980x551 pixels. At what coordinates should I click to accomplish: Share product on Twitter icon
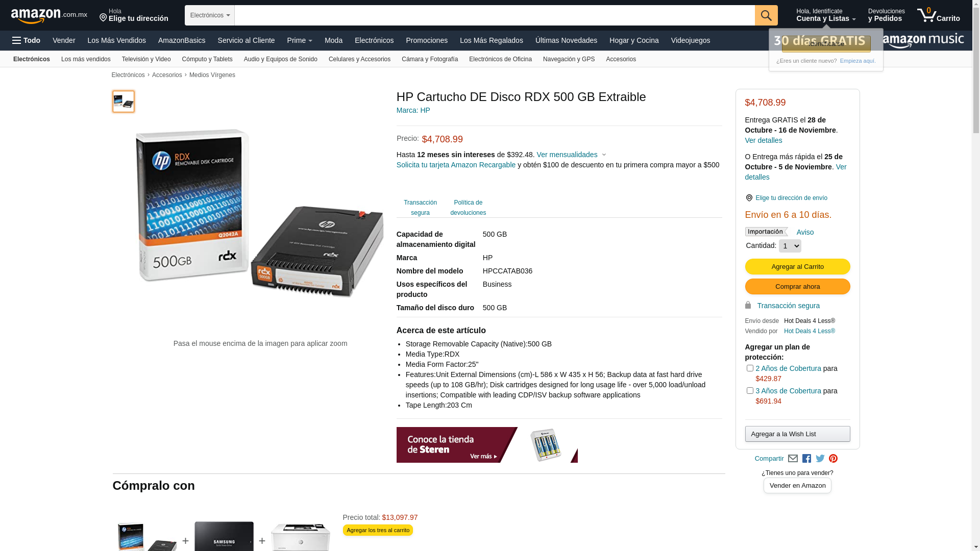click(820, 459)
